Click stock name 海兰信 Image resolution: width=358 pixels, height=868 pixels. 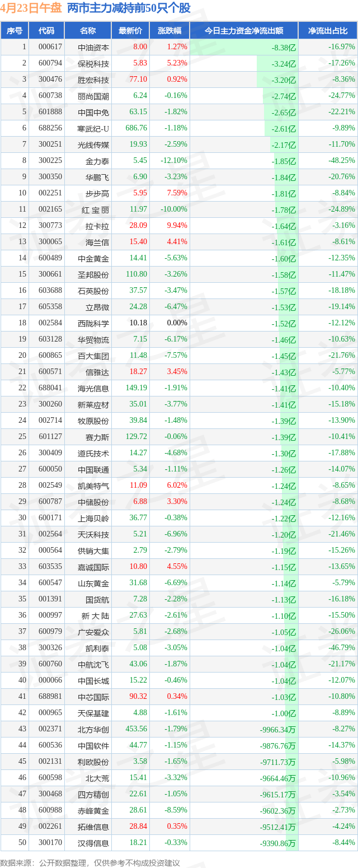pos(97,242)
